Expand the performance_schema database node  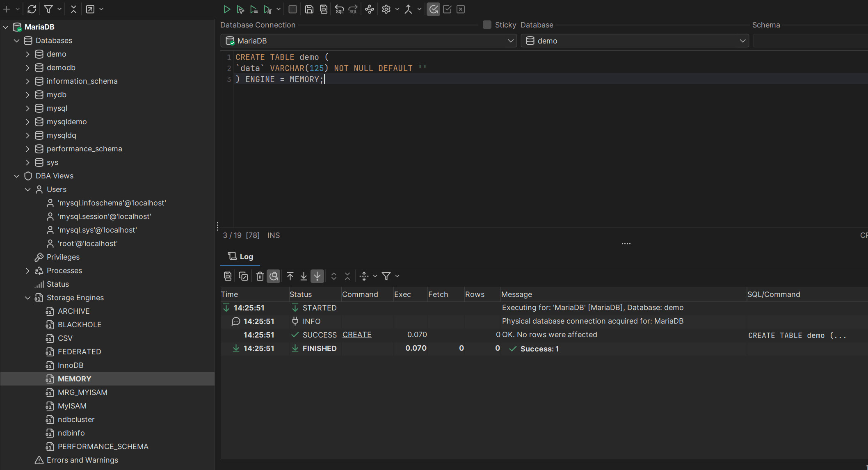pos(27,148)
